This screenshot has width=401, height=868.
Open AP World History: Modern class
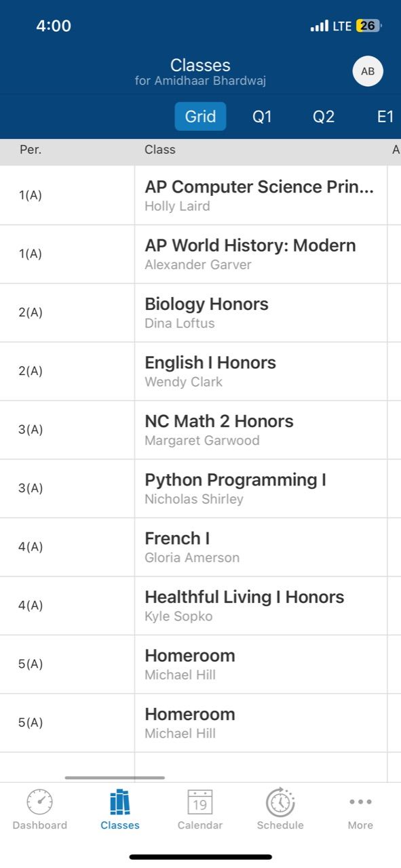pyautogui.click(x=259, y=254)
